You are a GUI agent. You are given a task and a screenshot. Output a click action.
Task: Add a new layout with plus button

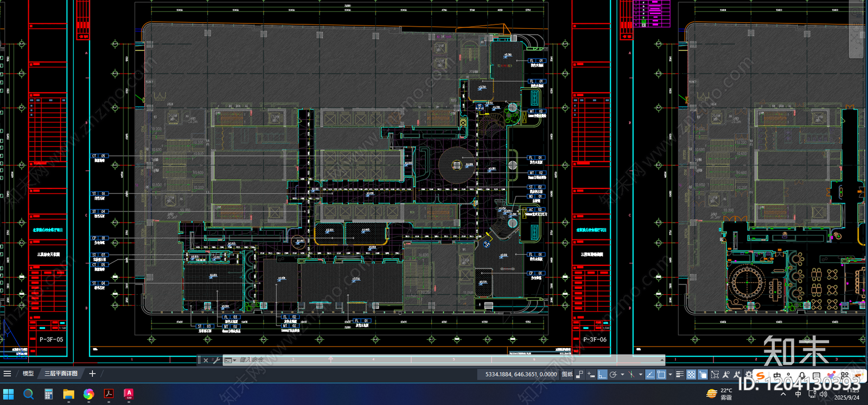pyautogui.click(x=92, y=374)
